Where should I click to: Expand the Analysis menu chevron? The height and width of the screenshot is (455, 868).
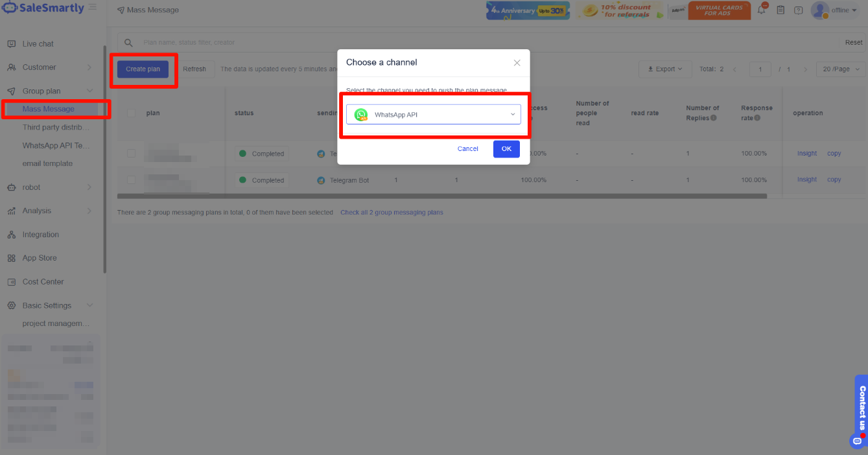pyautogui.click(x=89, y=211)
